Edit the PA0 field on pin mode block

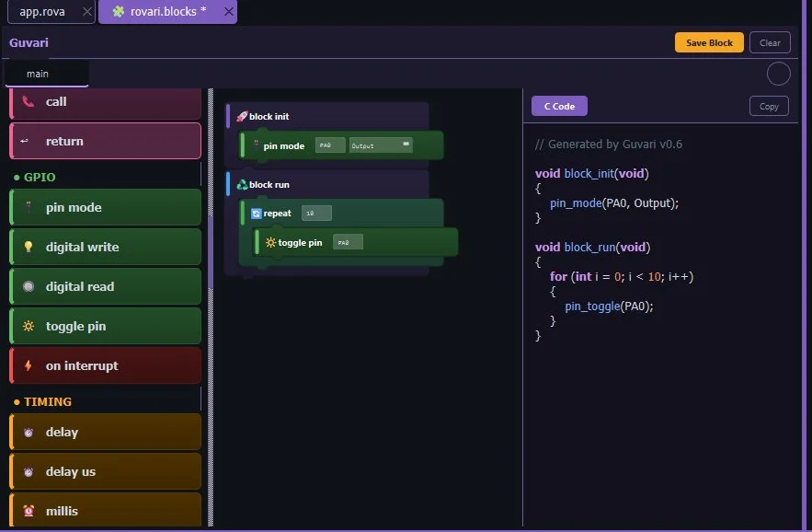[330, 145]
